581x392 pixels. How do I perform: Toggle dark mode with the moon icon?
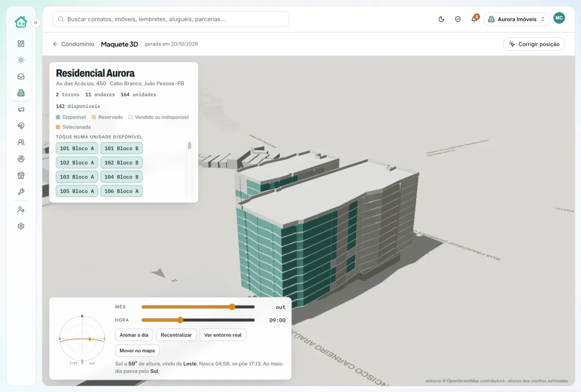442,19
